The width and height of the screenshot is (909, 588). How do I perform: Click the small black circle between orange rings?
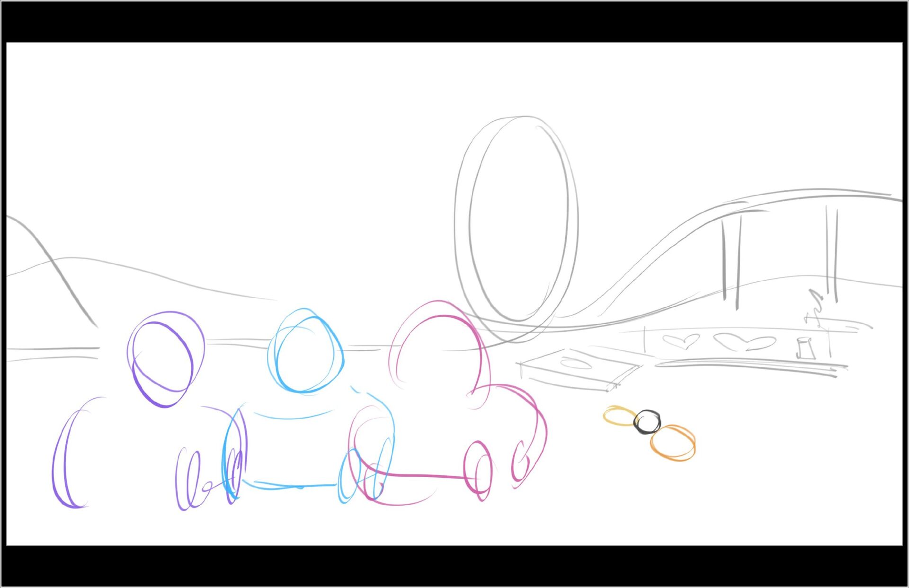[x=647, y=422]
